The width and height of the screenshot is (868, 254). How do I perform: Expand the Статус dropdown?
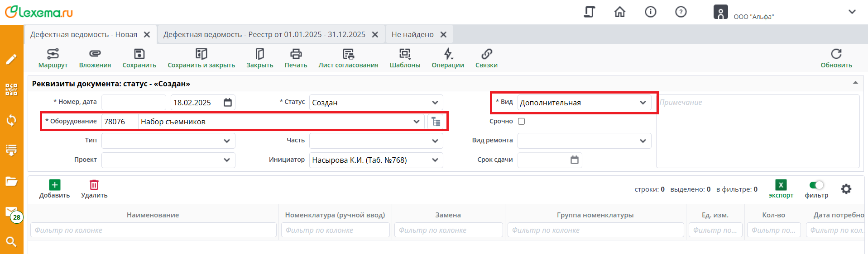click(x=435, y=103)
